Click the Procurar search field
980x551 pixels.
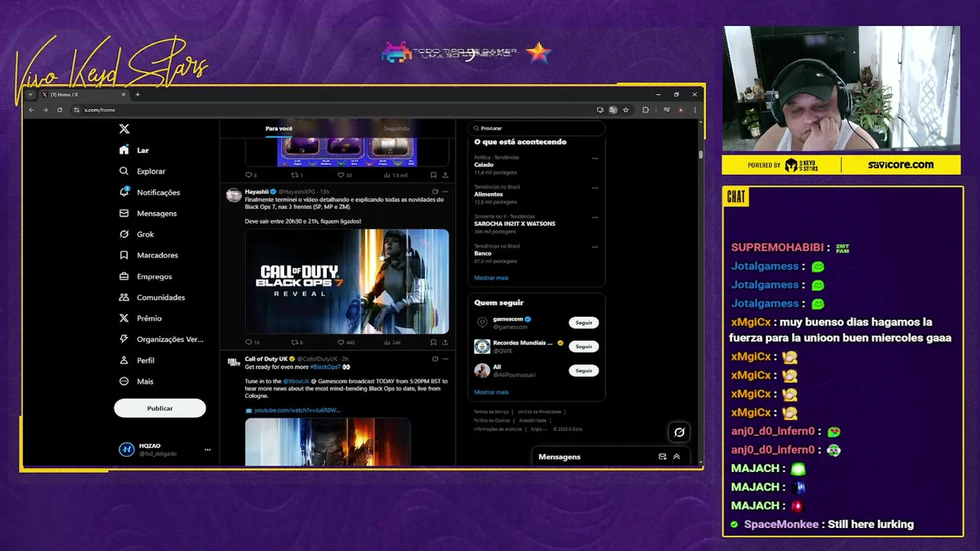point(536,129)
